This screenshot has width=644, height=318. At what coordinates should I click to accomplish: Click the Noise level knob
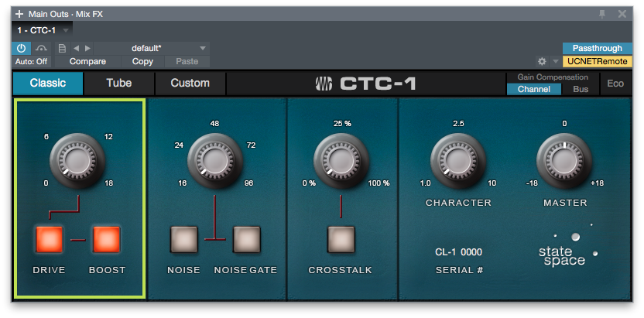[x=215, y=161]
